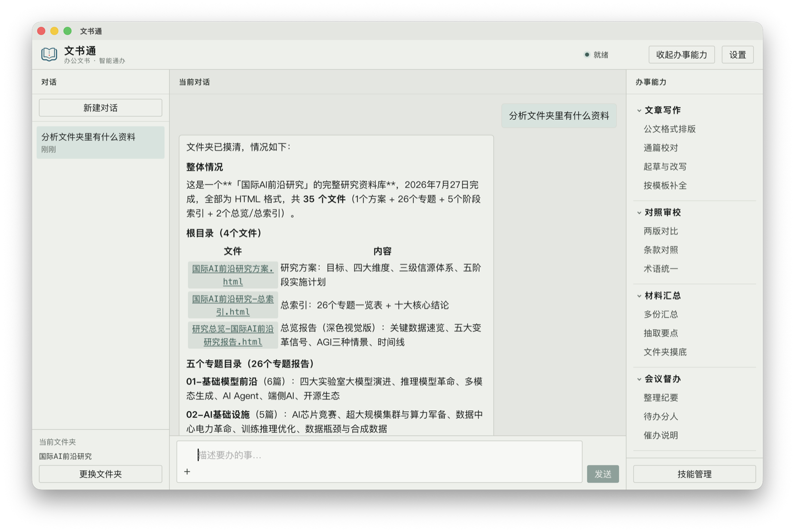Close the window with the red button
Viewport: 795px width, 532px height.
pyautogui.click(x=41, y=31)
